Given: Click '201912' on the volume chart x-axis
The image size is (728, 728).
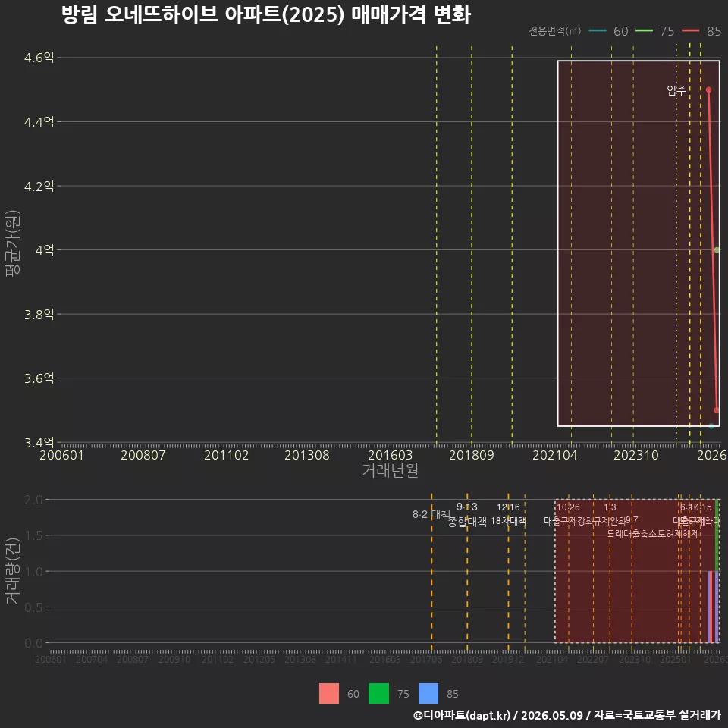Looking at the screenshot, I should 508,659.
